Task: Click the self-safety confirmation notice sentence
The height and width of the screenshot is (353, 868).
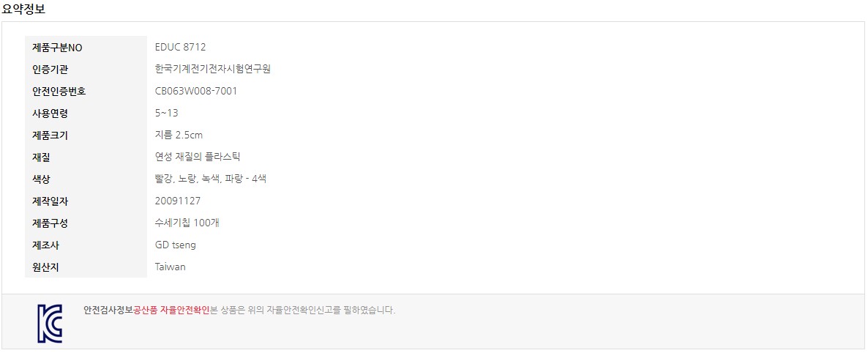Action: (303, 310)
